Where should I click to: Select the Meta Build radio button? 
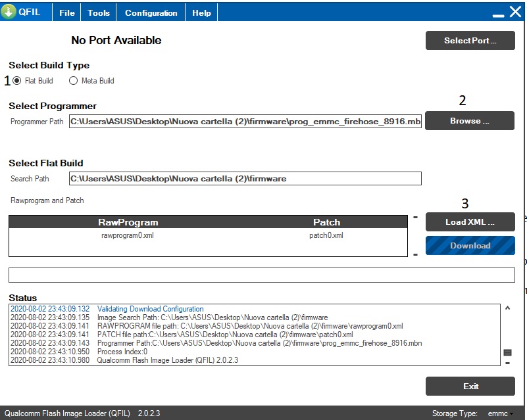(73, 81)
